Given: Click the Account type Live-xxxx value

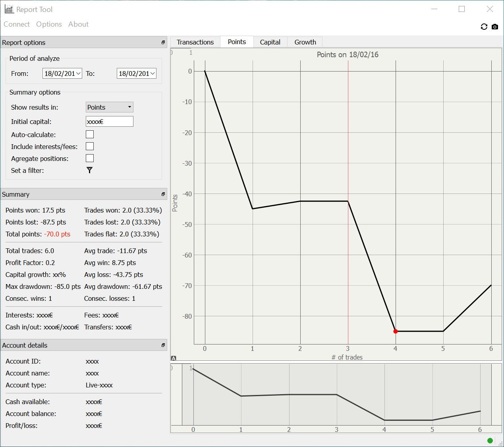Looking at the screenshot, I should tap(99, 385).
